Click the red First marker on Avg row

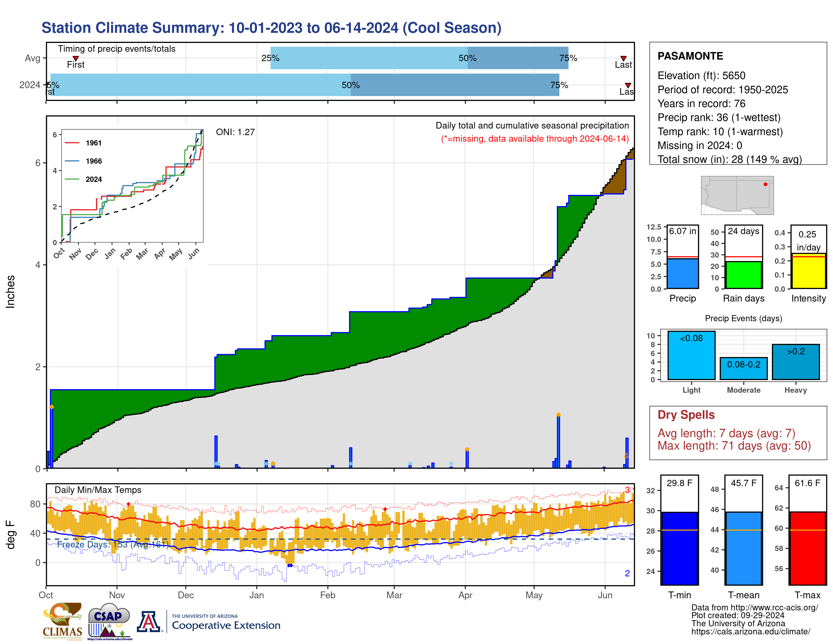tap(75, 58)
